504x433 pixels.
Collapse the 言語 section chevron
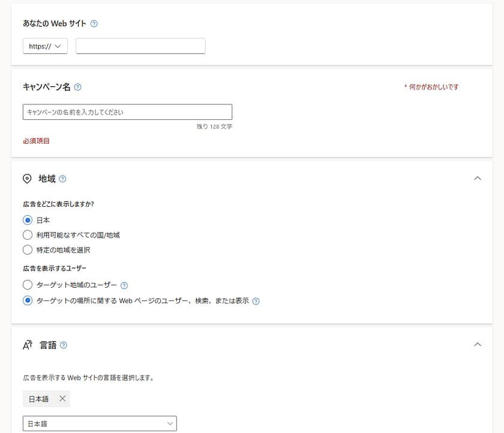(x=478, y=344)
